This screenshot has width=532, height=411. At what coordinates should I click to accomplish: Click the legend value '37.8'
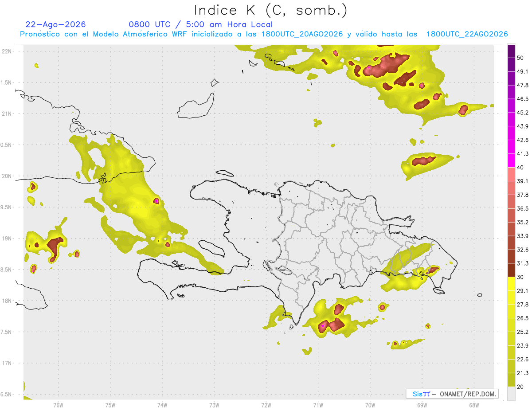(x=523, y=195)
